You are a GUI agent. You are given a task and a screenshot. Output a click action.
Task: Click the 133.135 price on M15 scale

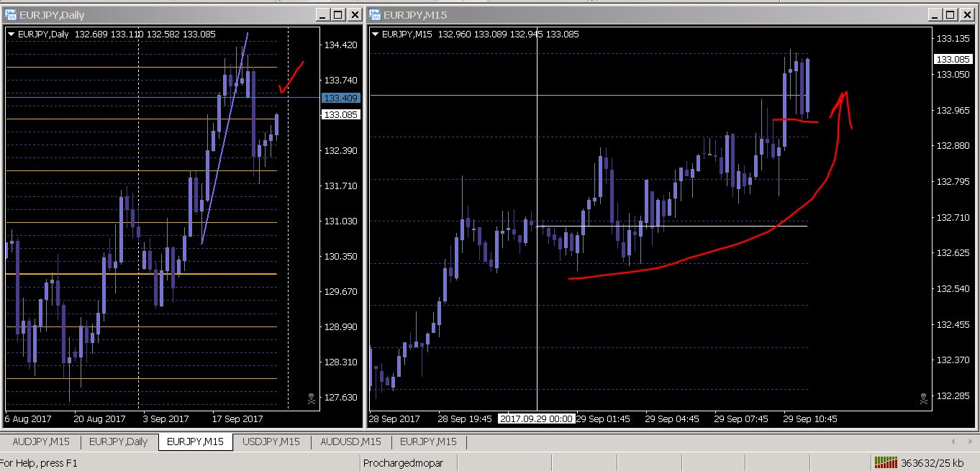(x=953, y=39)
